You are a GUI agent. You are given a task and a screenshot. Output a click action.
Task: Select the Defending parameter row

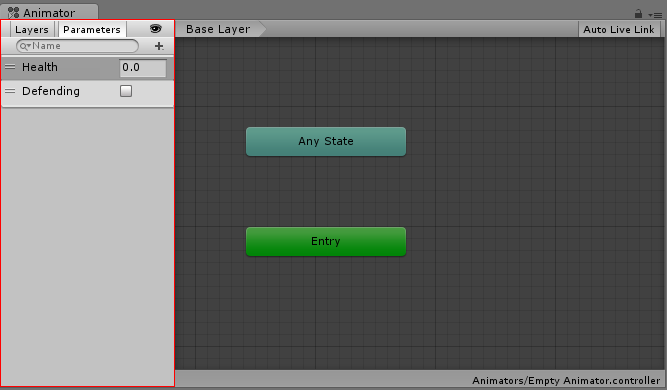(88, 92)
